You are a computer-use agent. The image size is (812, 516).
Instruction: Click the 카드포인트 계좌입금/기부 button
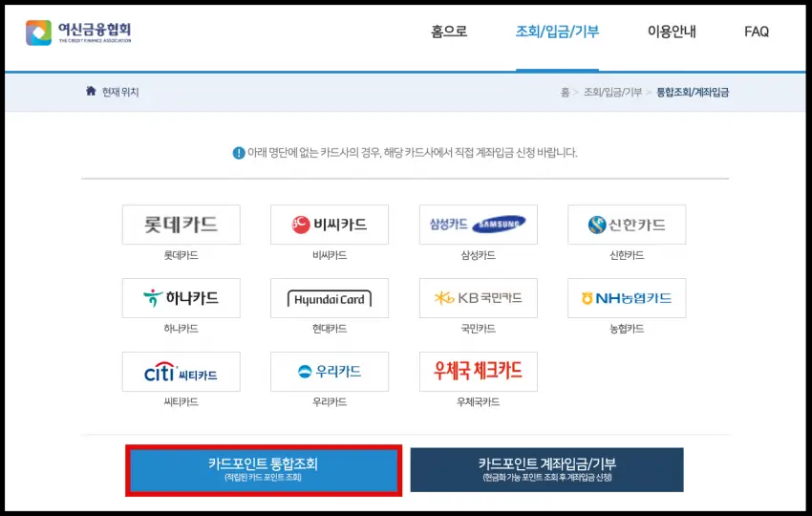(546, 470)
